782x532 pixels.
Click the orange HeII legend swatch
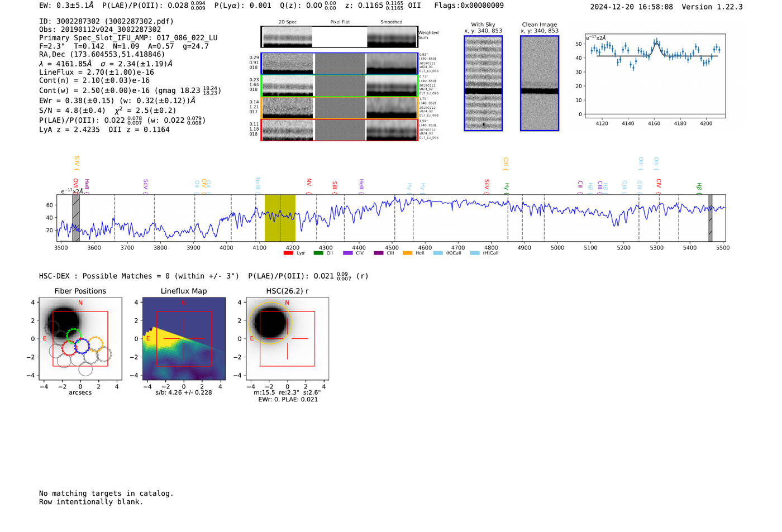(x=407, y=253)
